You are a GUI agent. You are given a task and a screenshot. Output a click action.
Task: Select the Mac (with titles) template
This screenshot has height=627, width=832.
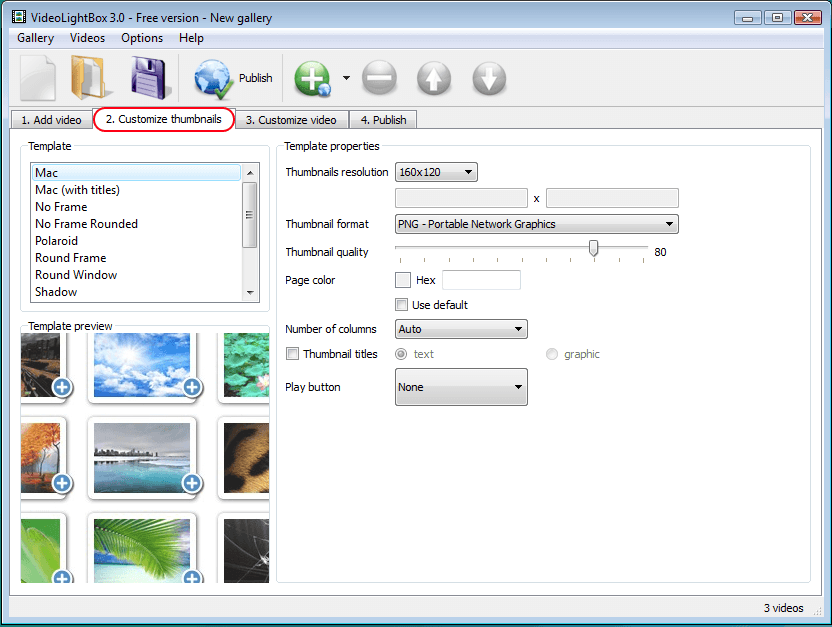pyautogui.click(x=137, y=190)
